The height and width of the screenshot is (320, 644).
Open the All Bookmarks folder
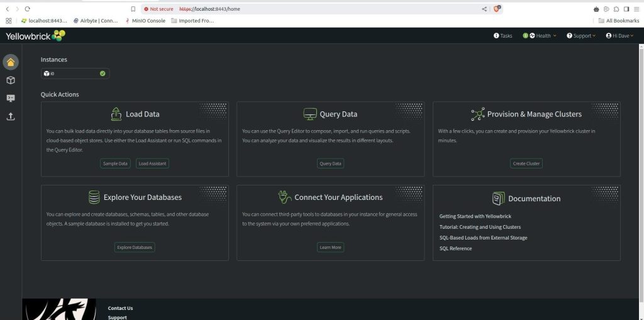pos(619,21)
